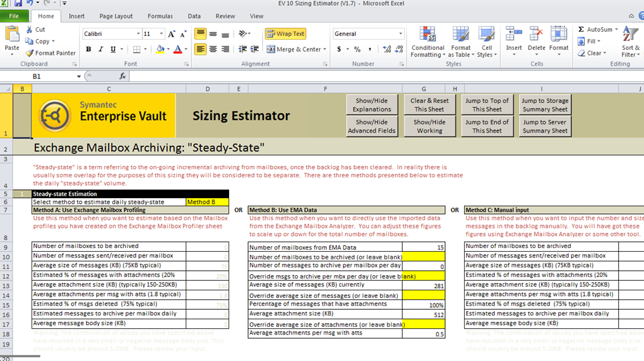Click the Orientation text angle icon
This screenshot has width=644, height=361.
(242, 33)
